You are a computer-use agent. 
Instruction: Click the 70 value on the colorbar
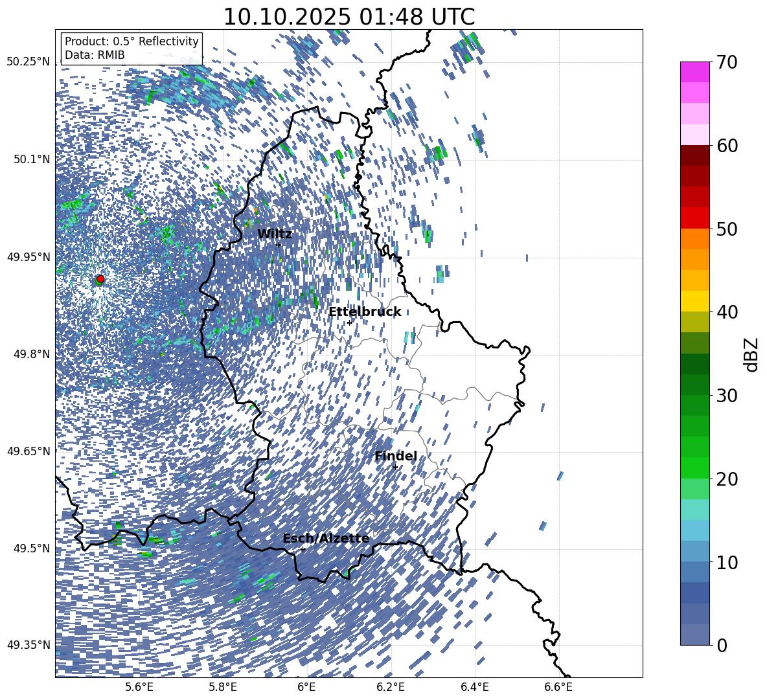pos(727,62)
